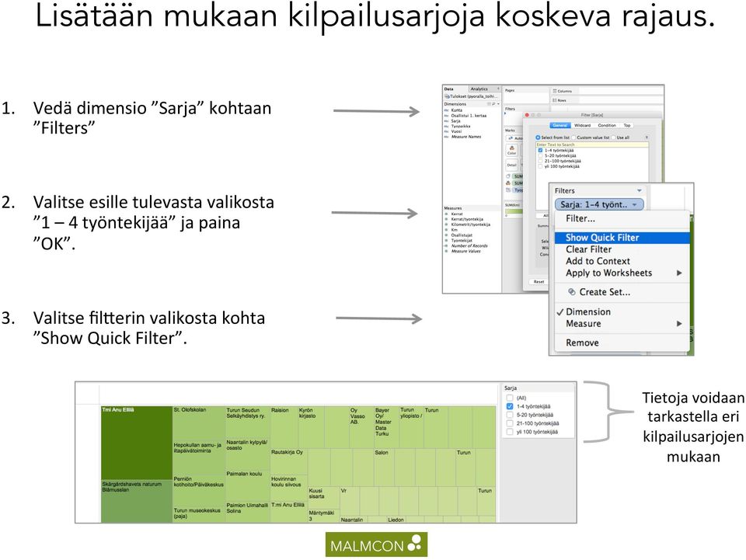Select the Vuosi dimension
This screenshot has height=560, width=746.
pos(456,131)
